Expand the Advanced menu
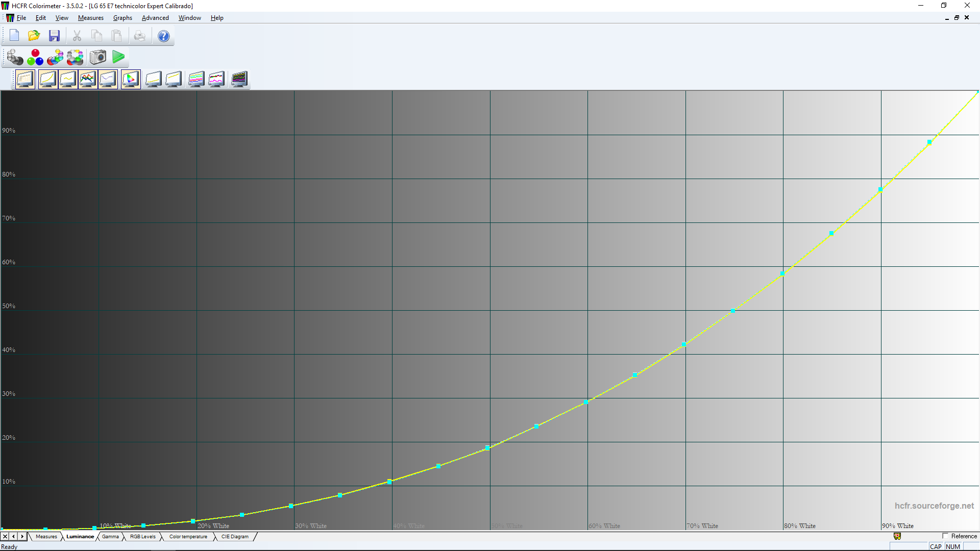 pyautogui.click(x=155, y=18)
